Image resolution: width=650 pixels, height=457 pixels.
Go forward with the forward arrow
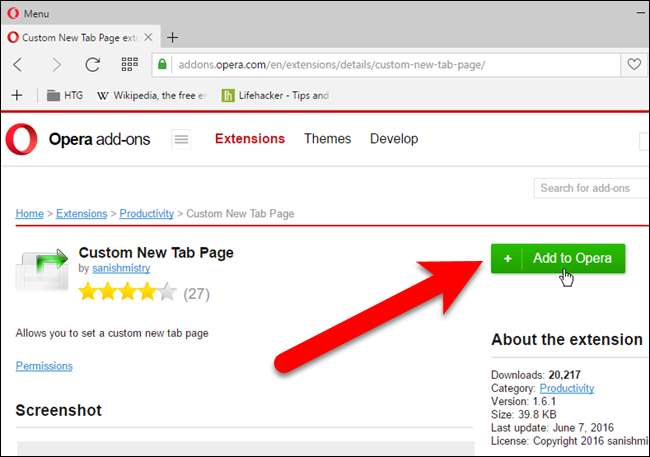56,65
